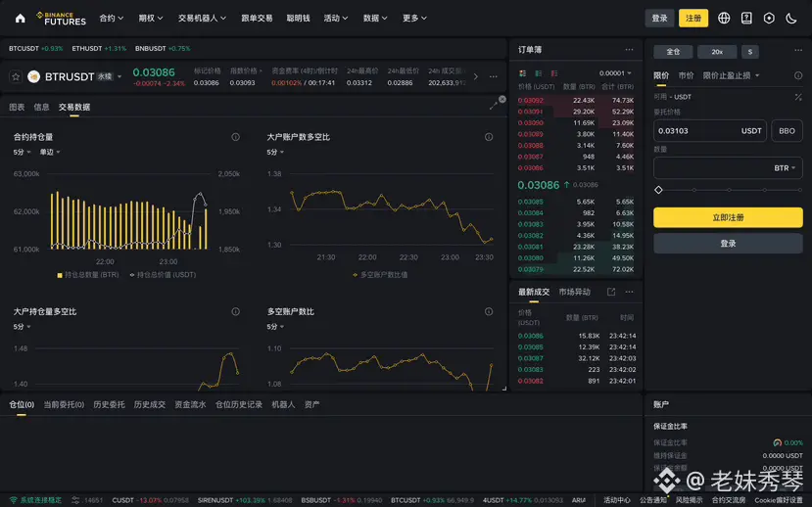Open the calculator percent icon

point(798,97)
